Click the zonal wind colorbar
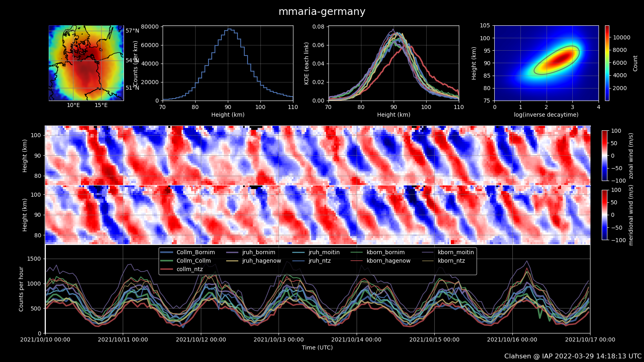 point(605,156)
